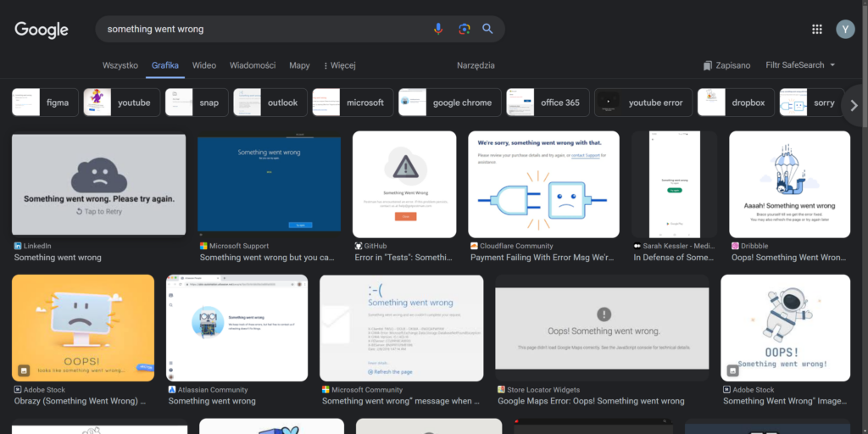Select the Wideo tab
This screenshot has width=868, height=434.
tap(204, 65)
